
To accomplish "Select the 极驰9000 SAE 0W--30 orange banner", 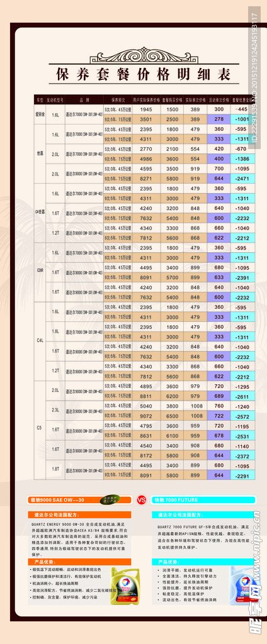I will coord(80,500).
